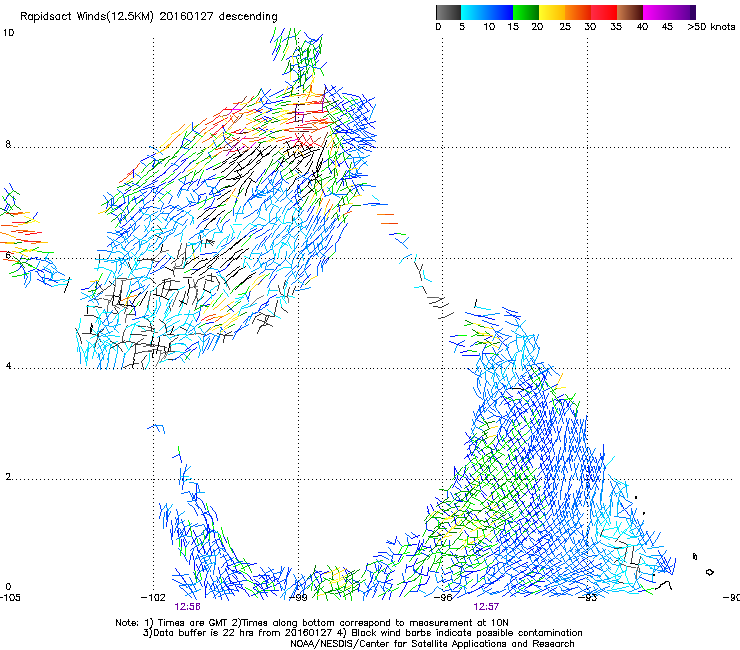The image size is (740, 650).
Task: Click the magenta 40–45 knots legend swatch
Action: (x=656, y=12)
